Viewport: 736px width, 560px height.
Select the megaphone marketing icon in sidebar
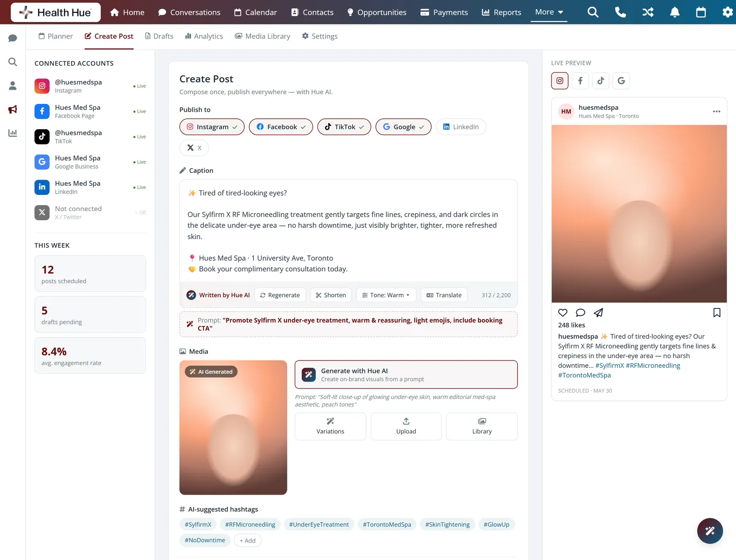pyautogui.click(x=13, y=109)
